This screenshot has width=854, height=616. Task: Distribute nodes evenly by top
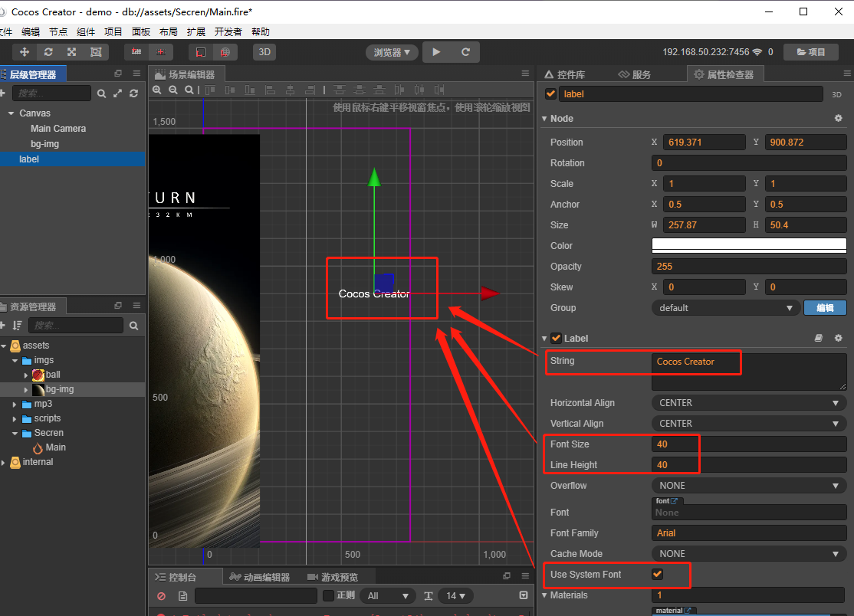pyautogui.click(x=340, y=90)
